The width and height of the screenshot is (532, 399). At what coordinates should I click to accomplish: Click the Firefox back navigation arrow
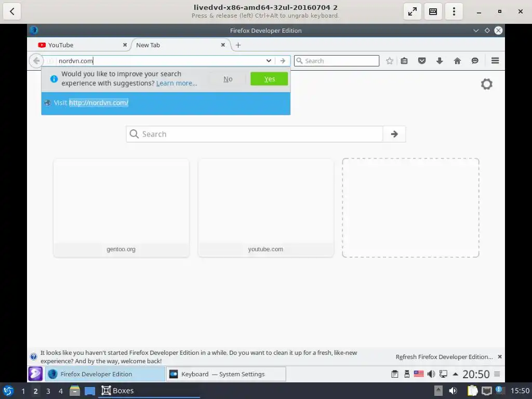click(36, 61)
